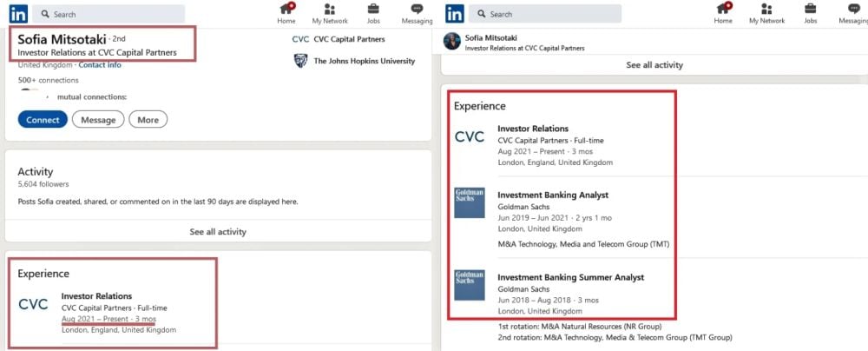Click M&A Technology, Media and Telecom Group text
Screen dimensions: 868x351
coord(583,244)
